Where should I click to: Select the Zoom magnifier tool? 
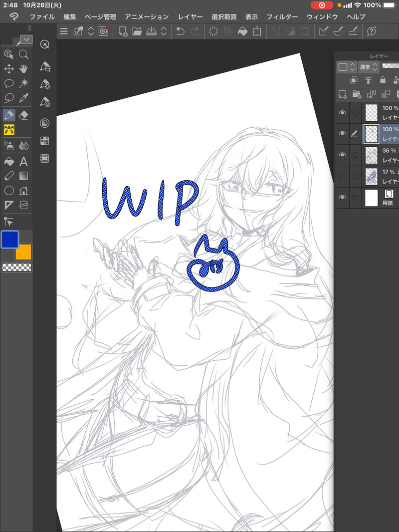[23, 54]
